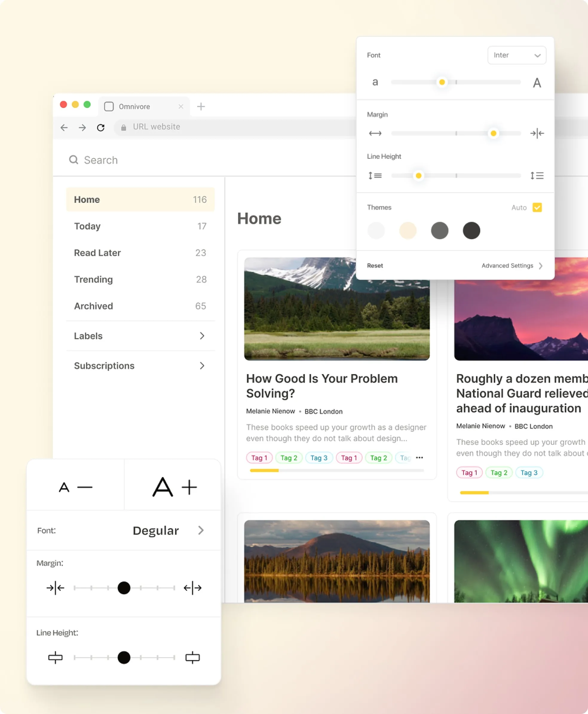Click the search magnifier icon
588x714 pixels.
73,160
